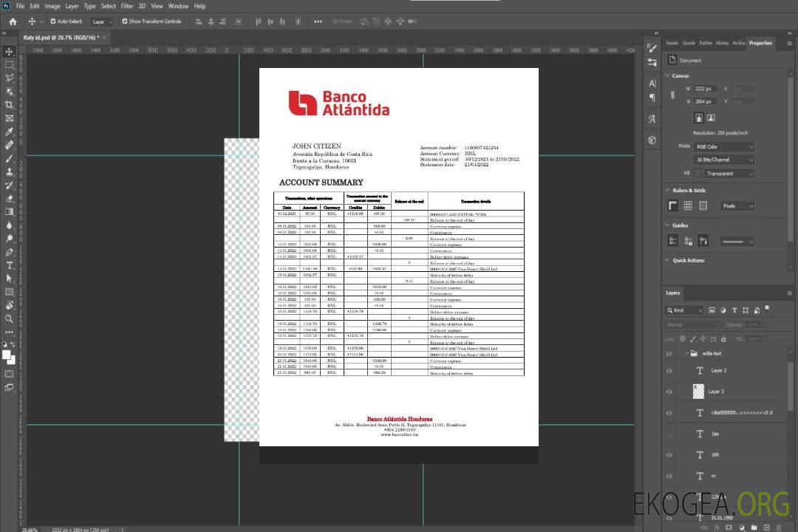Hide the '169' text layer
Viewport: 798px width, 532px height.
(669, 455)
